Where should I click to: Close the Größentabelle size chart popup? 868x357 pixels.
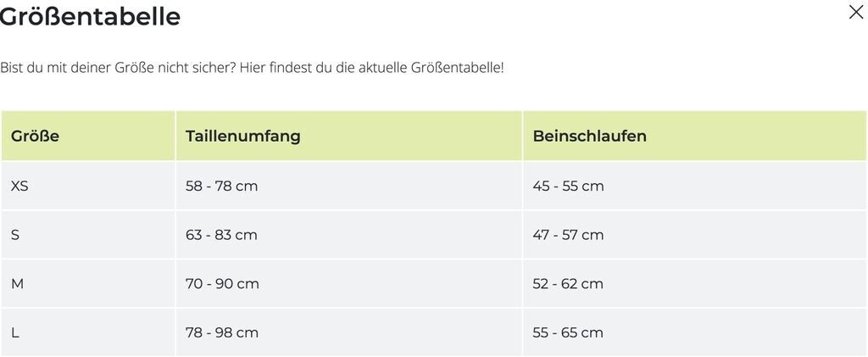[856, 12]
